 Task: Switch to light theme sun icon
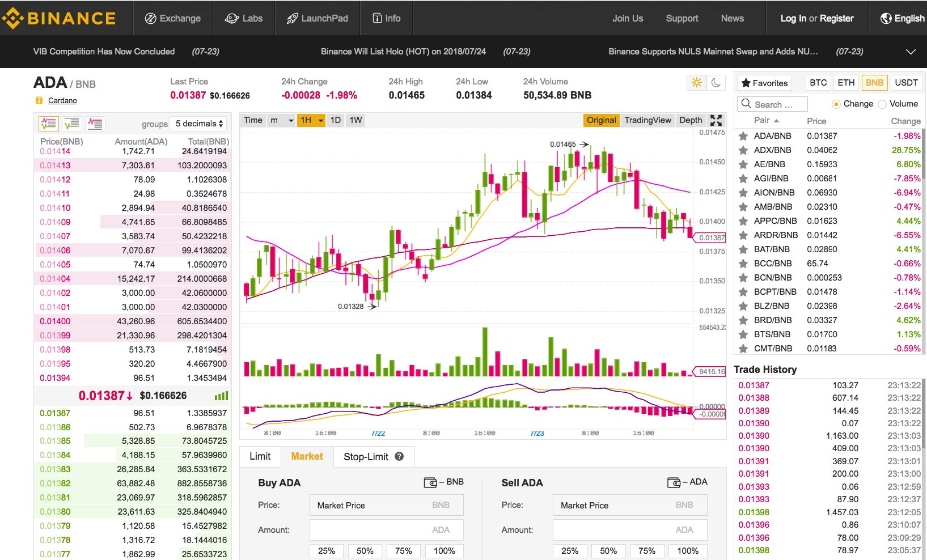pos(697,83)
